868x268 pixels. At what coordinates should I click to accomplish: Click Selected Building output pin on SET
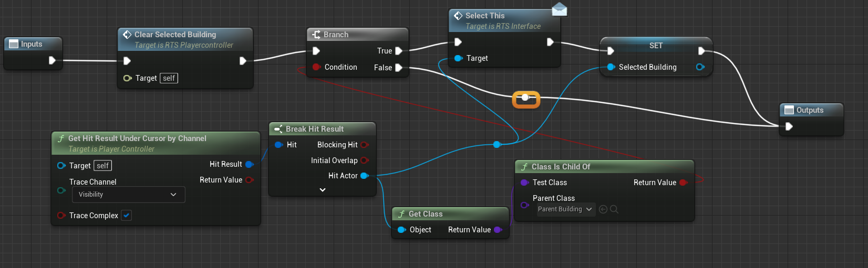coord(700,67)
